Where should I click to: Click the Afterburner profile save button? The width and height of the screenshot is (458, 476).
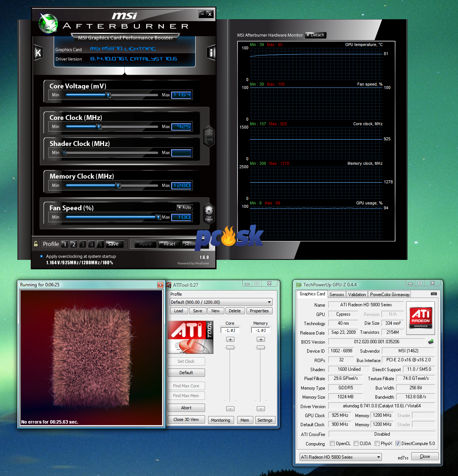click(x=115, y=244)
